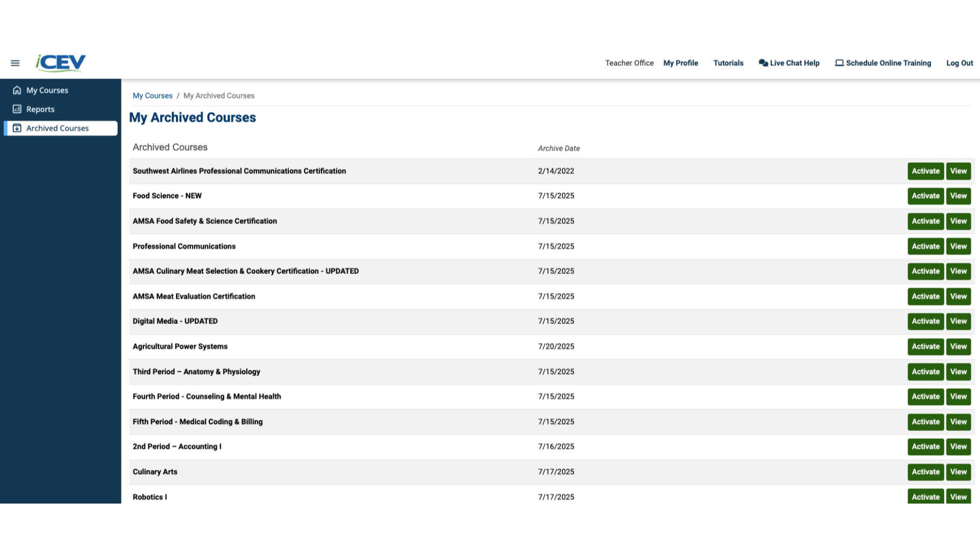Activate Agricultural Power Systems course
The image size is (980, 551).
pos(925,346)
